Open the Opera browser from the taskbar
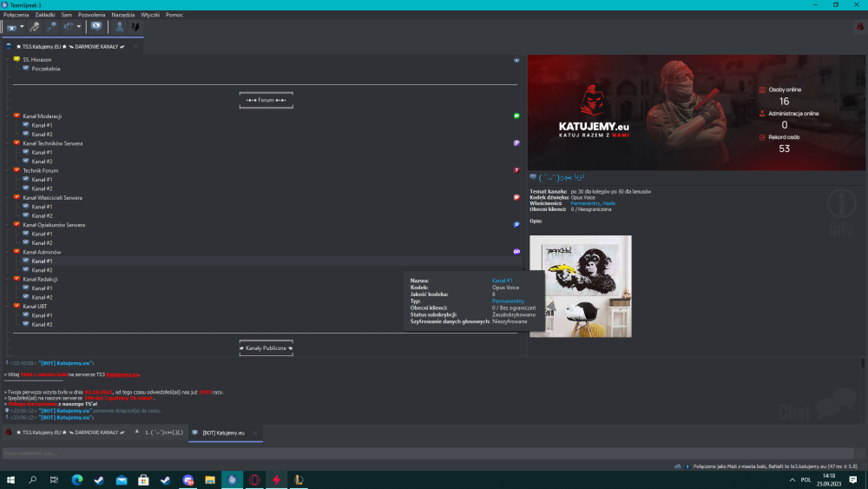 (x=254, y=480)
